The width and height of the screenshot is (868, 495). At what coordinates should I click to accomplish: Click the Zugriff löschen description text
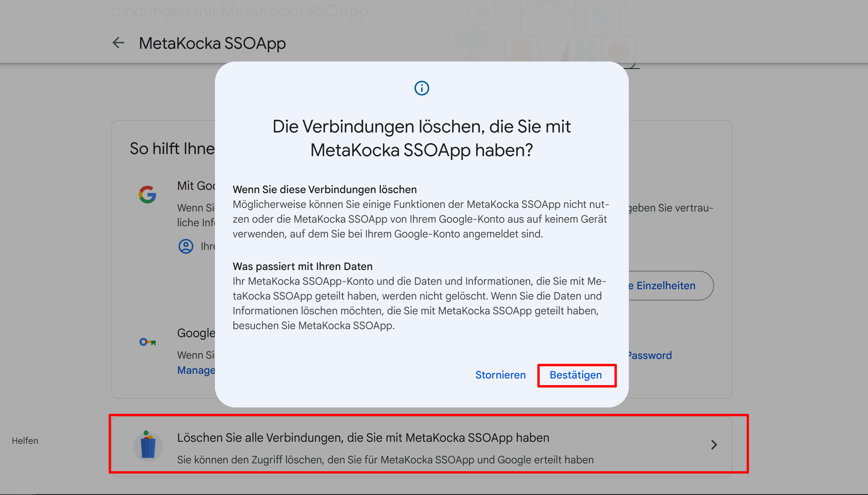tap(385, 460)
